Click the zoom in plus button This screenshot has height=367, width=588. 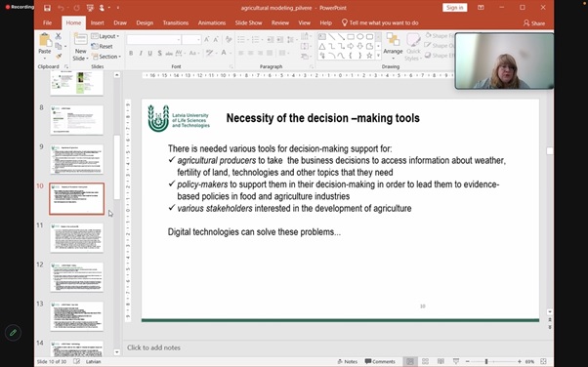pos(520,361)
